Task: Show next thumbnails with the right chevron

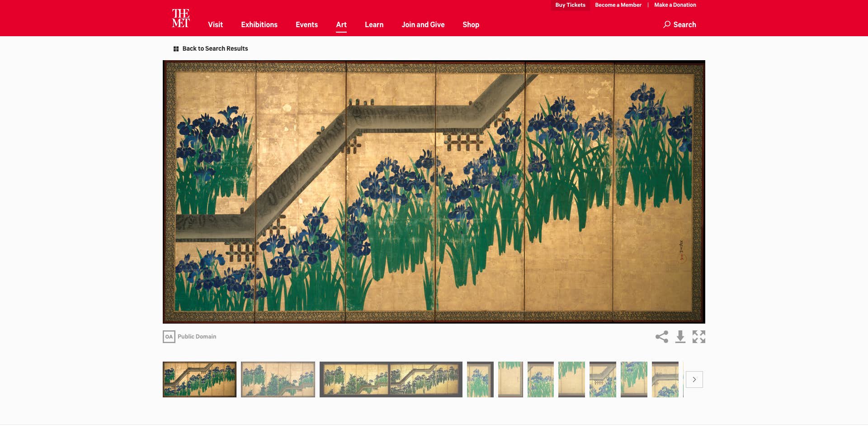Action: pos(694,379)
